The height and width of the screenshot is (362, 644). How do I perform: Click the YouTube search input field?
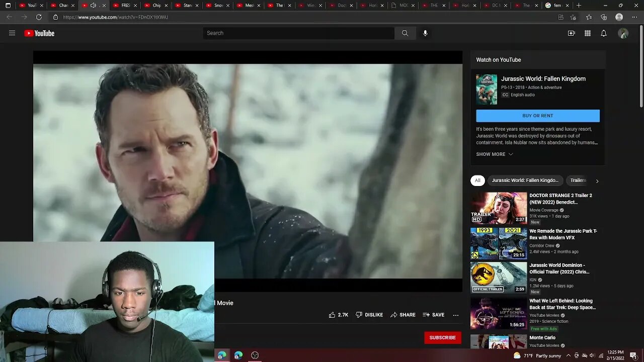(x=299, y=33)
